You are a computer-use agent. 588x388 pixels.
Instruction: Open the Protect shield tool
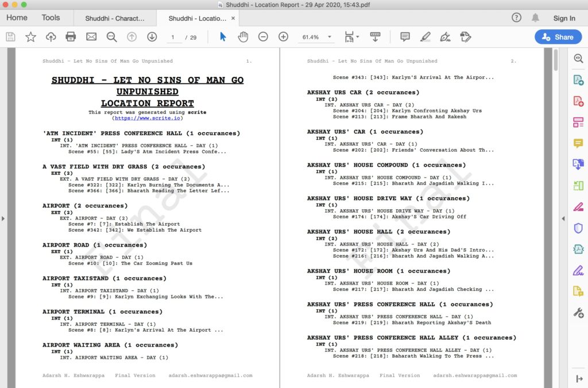coord(578,228)
